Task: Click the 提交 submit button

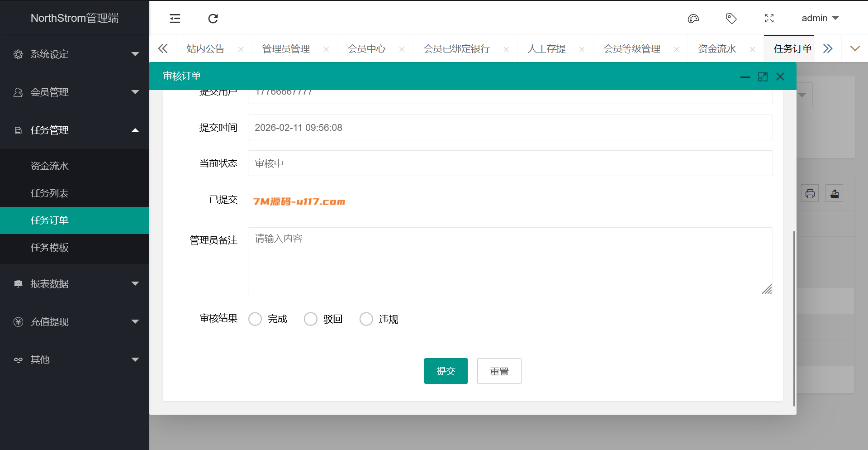Action: (446, 371)
